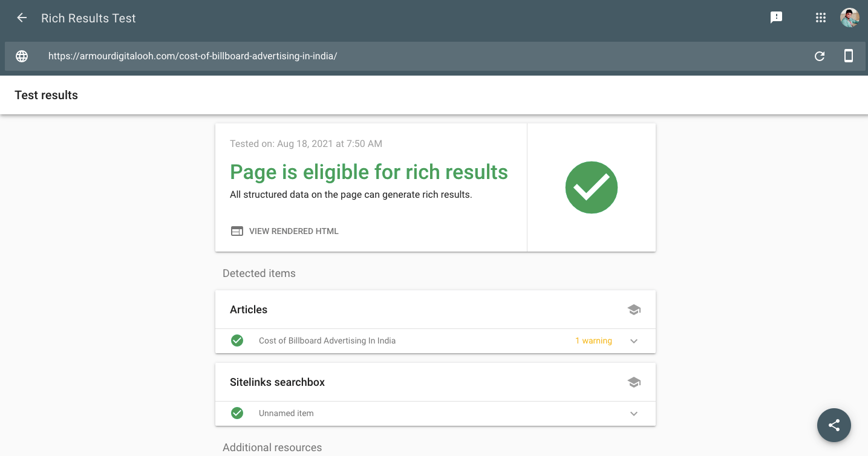Click the tested URL field

click(192, 56)
